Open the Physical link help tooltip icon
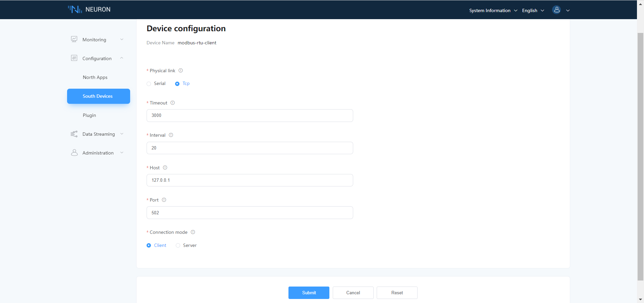This screenshot has width=644, height=303. click(x=180, y=71)
